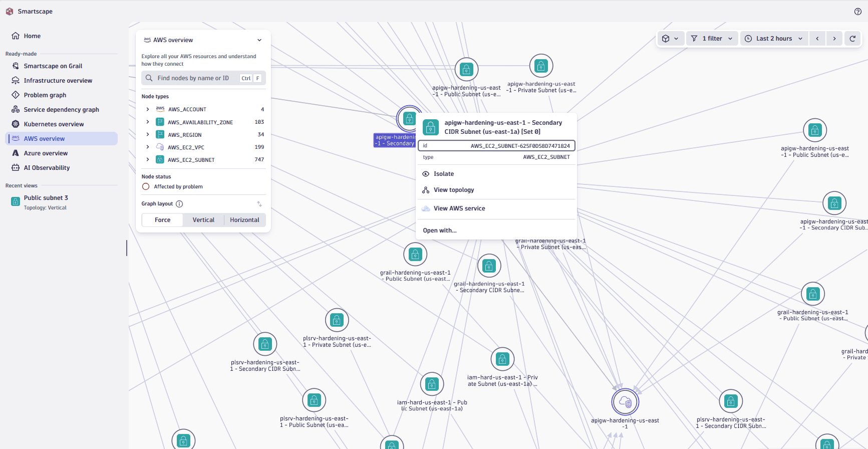Click the Problem graph icon
868x449 pixels.
coord(16,95)
